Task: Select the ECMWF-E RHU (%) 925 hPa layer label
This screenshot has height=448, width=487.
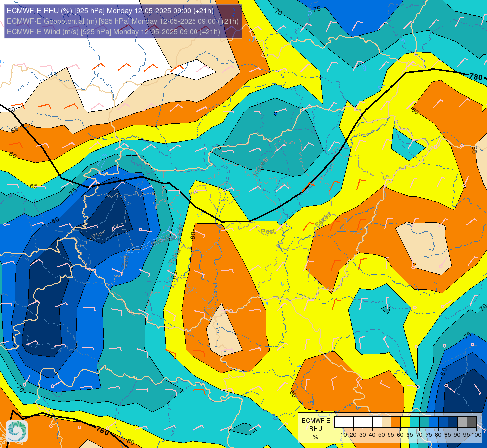Action: point(110,11)
